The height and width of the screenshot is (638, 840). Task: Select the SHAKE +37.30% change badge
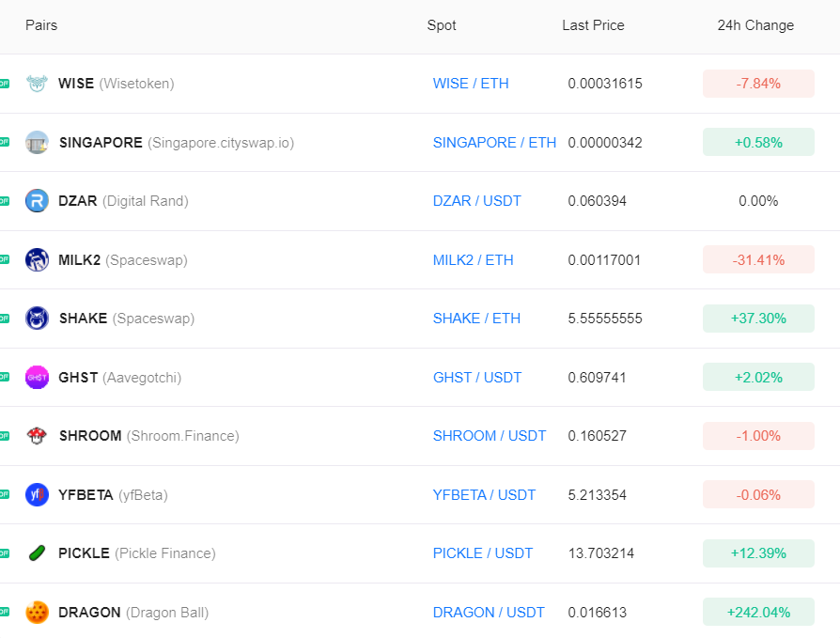(758, 319)
